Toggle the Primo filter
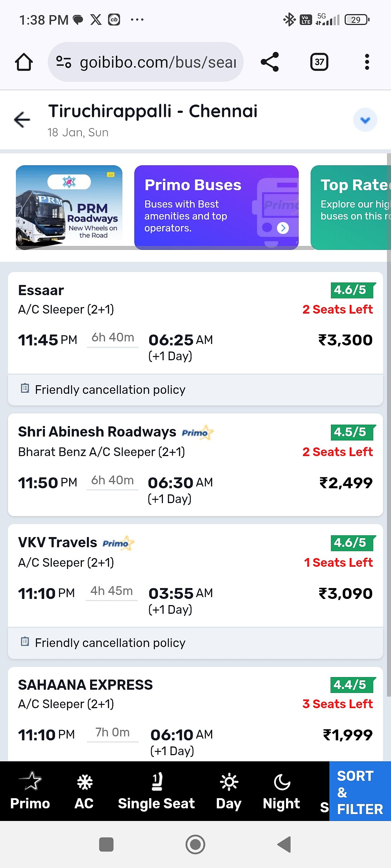This screenshot has width=391, height=868. 30,791
